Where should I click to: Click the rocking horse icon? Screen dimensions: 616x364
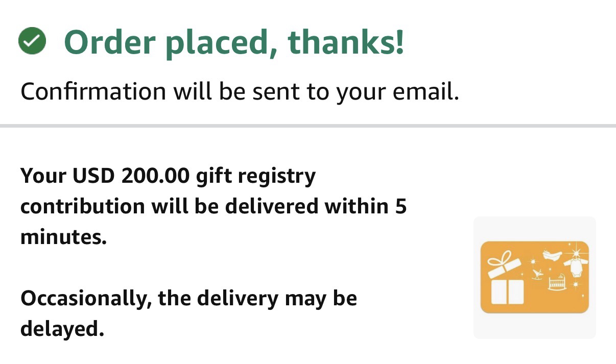pyautogui.click(x=537, y=275)
